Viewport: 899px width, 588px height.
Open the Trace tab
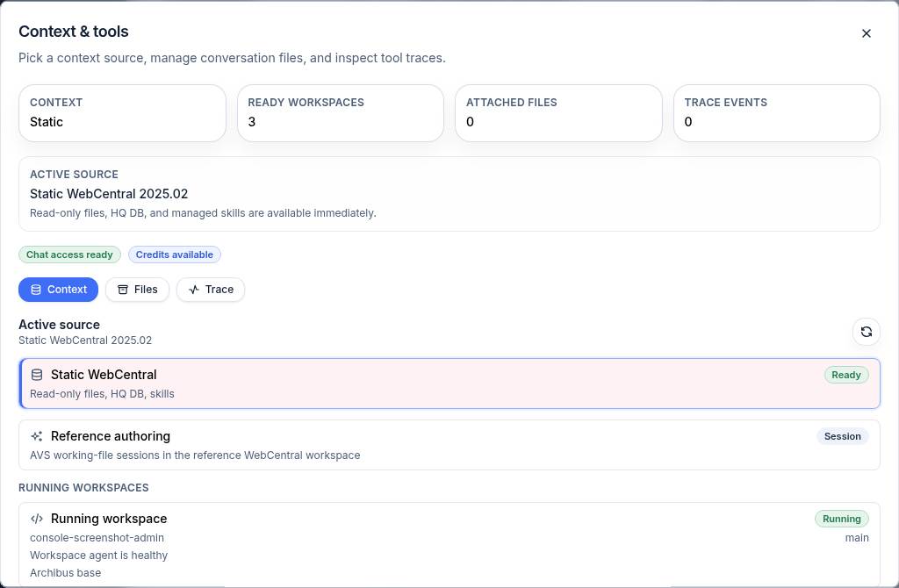coord(211,290)
